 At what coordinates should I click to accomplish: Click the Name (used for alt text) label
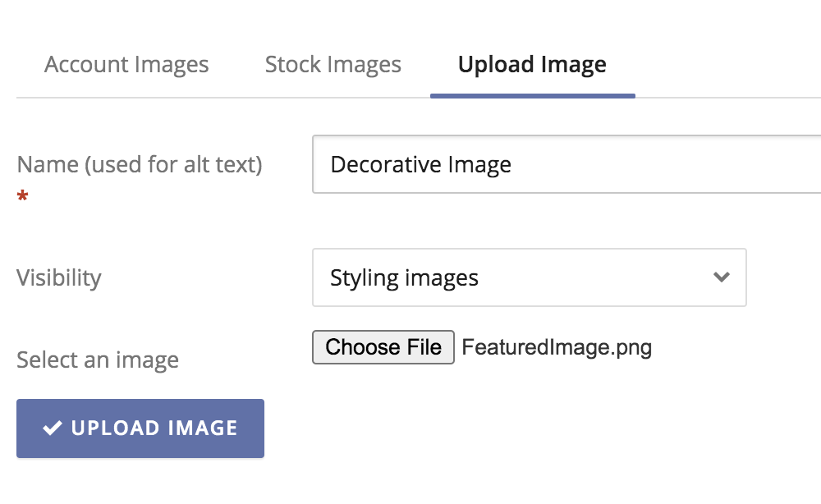[139, 164]
